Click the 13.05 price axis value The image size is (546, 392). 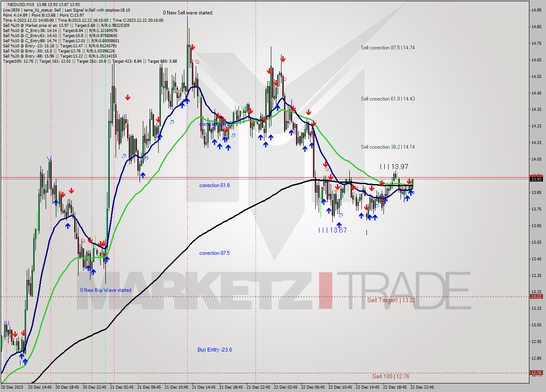point(537,325)
